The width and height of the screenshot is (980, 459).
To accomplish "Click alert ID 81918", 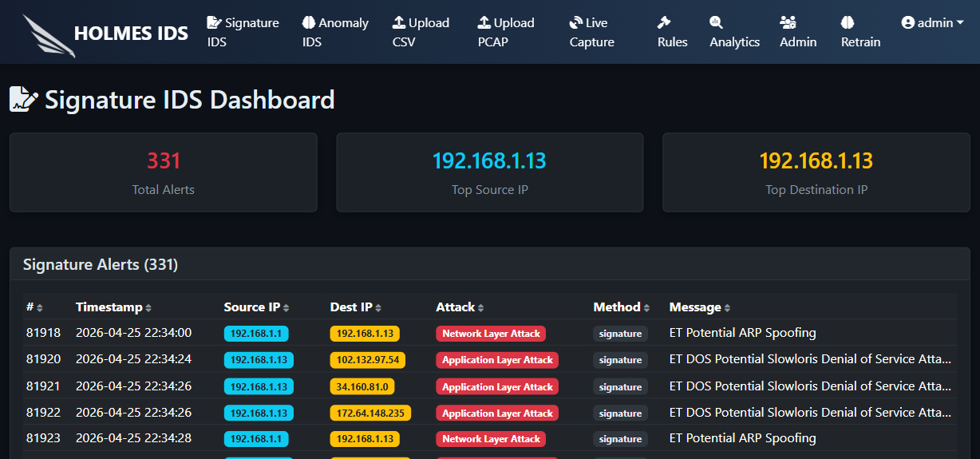I will [43, 333].
